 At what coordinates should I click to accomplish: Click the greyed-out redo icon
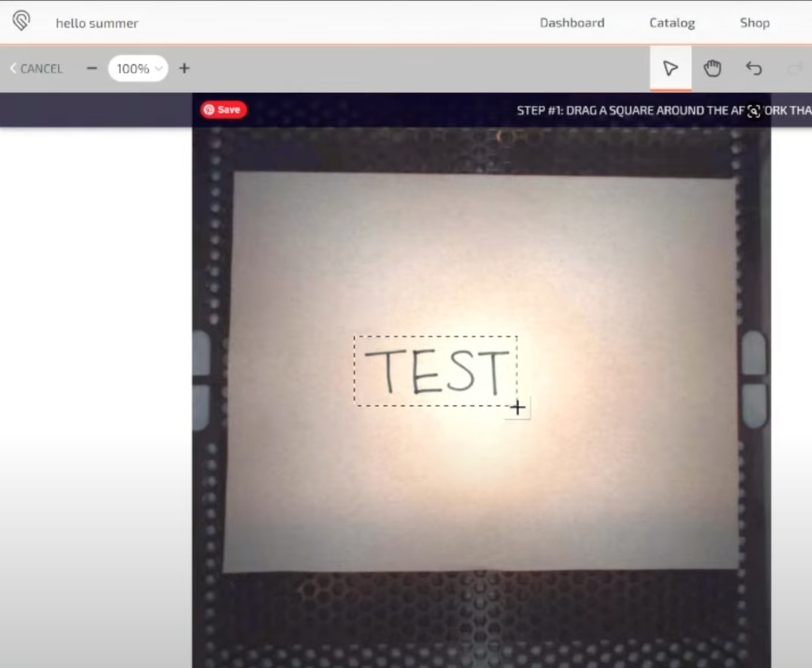[x=795, y=69]
